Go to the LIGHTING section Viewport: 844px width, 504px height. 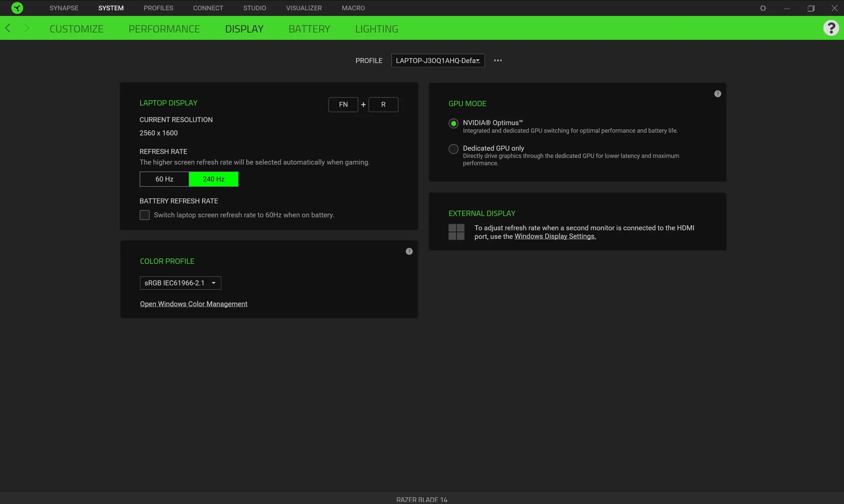point(377,29)
